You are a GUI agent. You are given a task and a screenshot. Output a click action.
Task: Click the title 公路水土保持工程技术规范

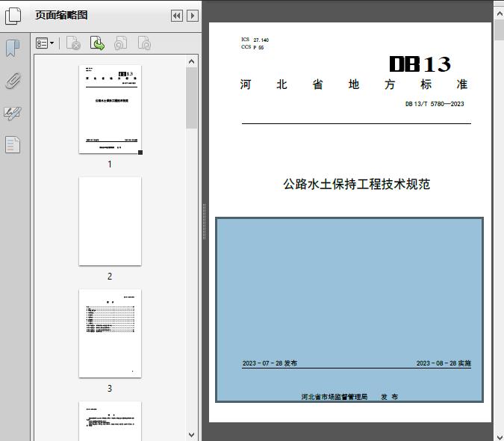pos(356,185)
